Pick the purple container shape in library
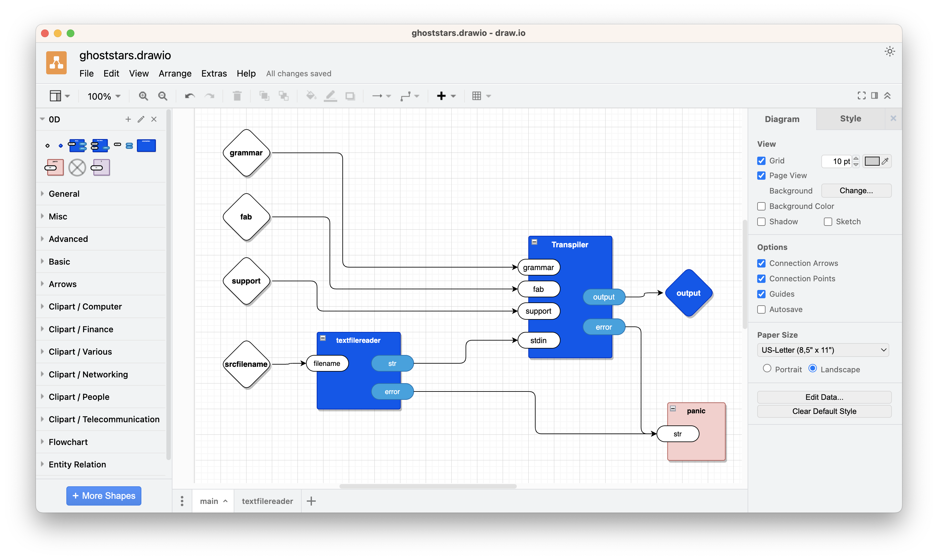Viewport: 938px width, 560px height. tap(100, 168)
